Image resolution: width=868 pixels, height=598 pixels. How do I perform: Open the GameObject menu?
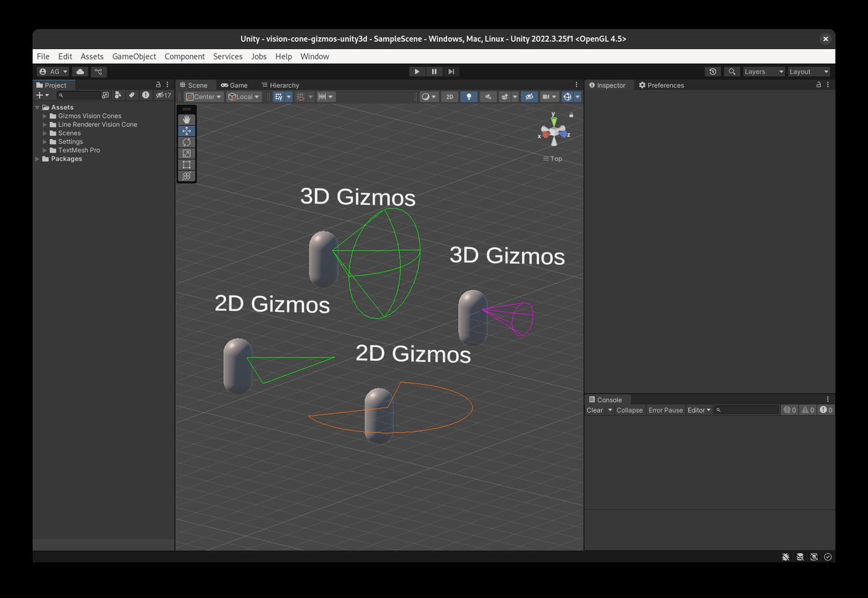pos(134,56)
